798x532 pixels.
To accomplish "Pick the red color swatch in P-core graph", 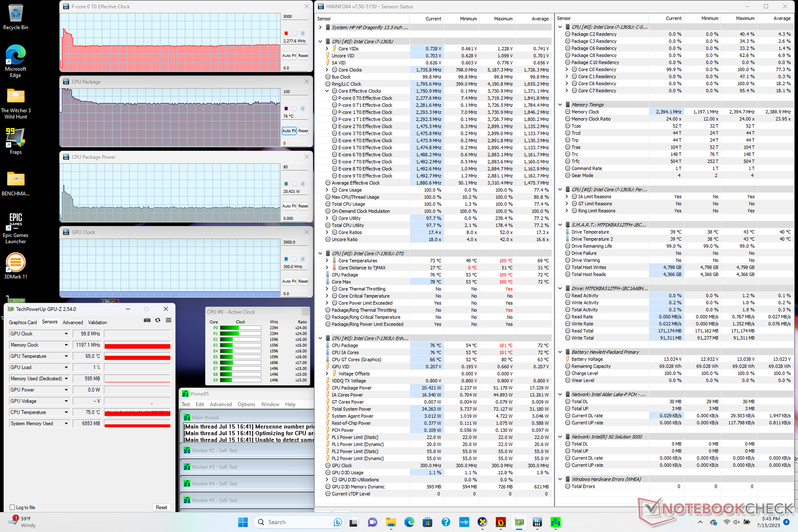I will tap(286, 33).
